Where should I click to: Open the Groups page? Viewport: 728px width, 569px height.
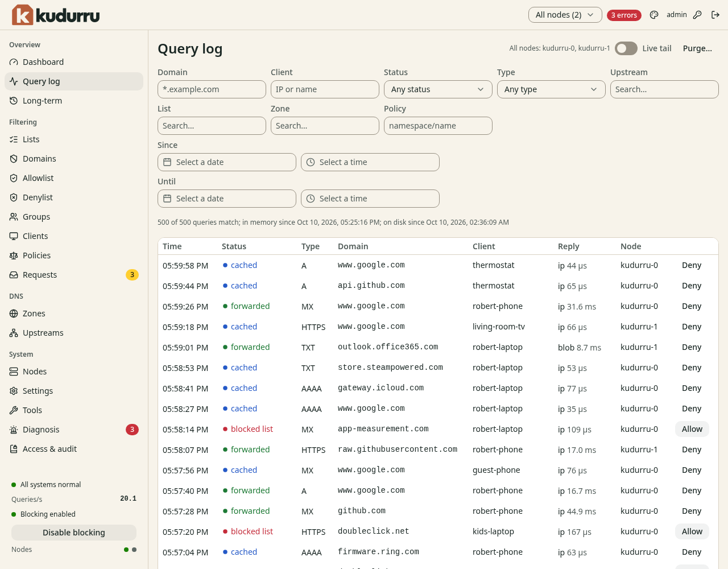click(74, 217)
